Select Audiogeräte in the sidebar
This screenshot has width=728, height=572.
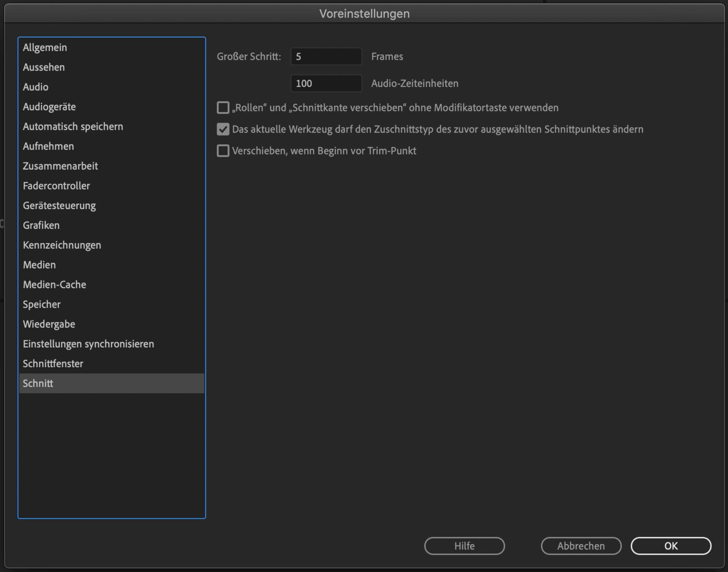[x=49, y=107]
